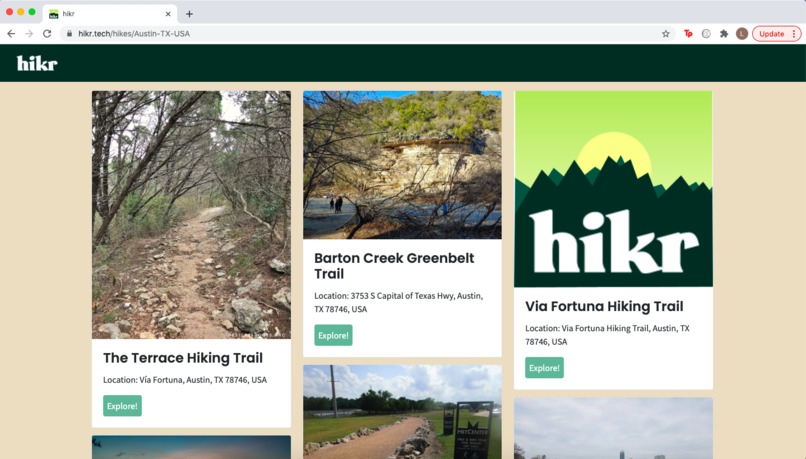Open the profile avatar menu

tap(742, 34)
